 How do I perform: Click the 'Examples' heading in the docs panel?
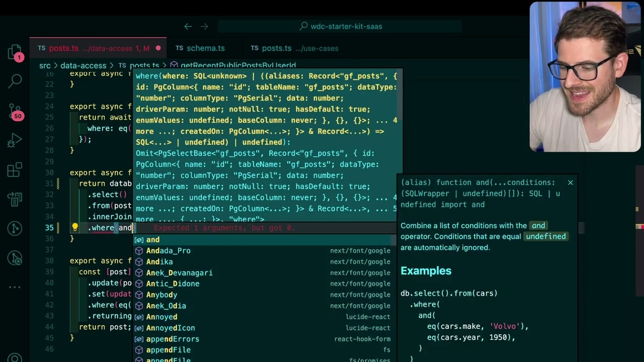click(426, 271)
